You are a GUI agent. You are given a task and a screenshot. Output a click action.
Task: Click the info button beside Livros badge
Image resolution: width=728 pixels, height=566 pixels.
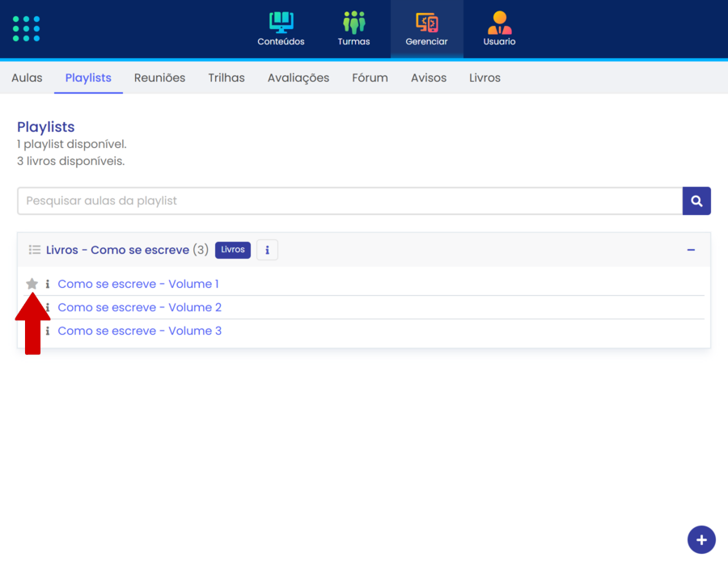pos(267,250)
